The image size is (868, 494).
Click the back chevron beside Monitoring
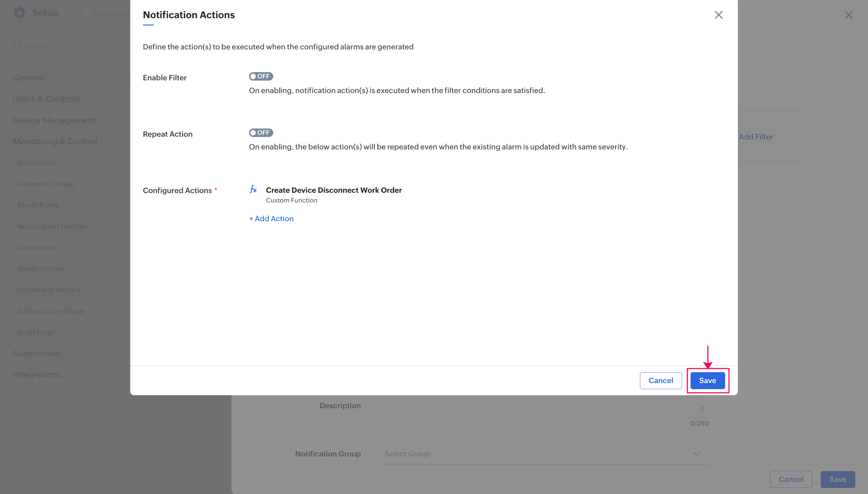coord(81,13)
